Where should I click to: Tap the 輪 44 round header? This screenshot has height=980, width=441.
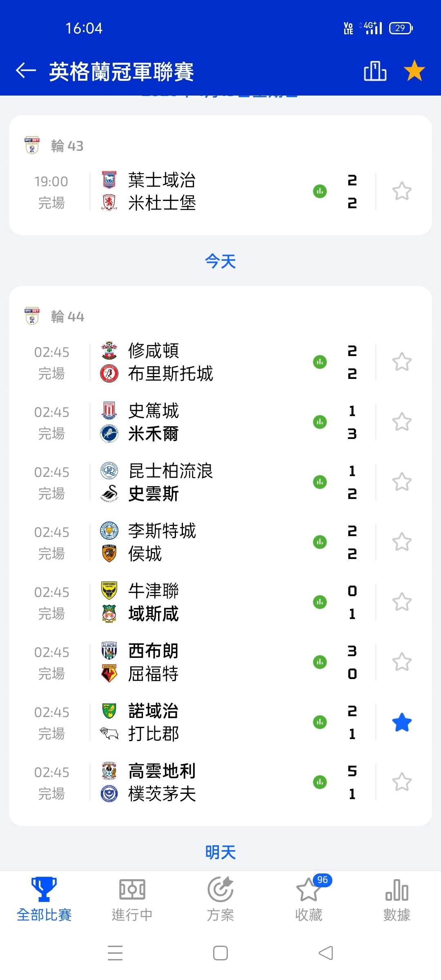pyautogui.click(x=67, y=316)
